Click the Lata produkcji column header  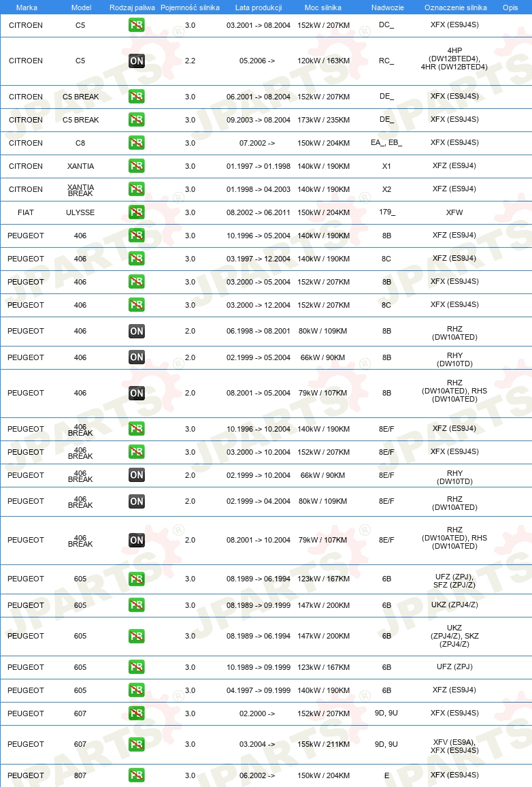pos(259,7)
